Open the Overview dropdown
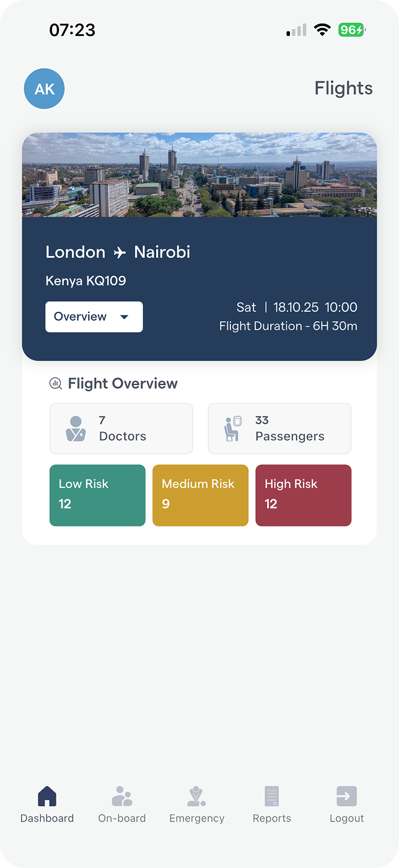The image size is (399, 868). [81, 317]
